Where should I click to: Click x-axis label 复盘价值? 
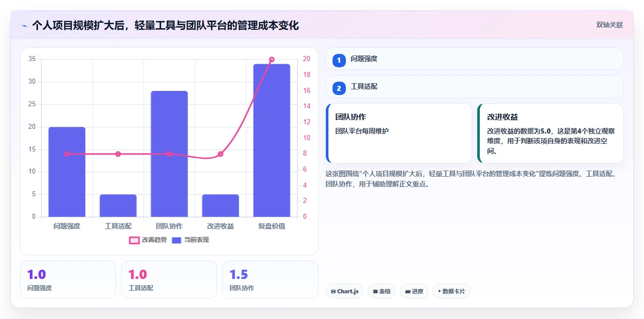tap(272, 226)
